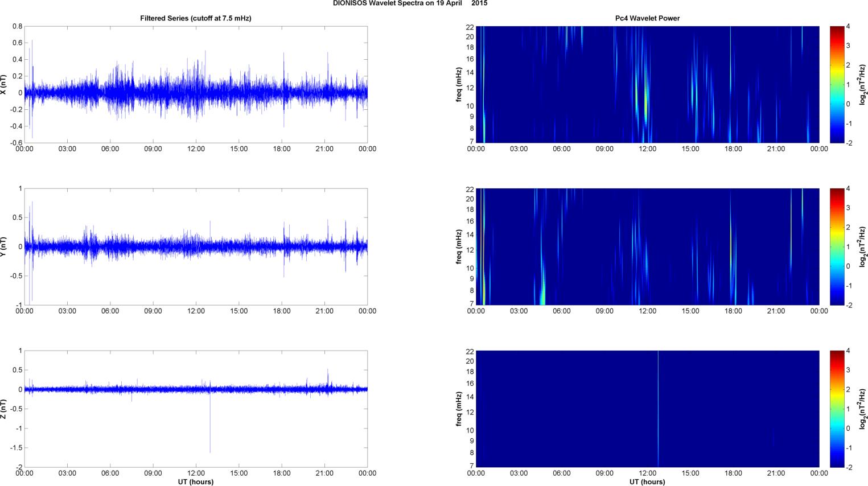
Task: Click the UT (hours) label under Z wavelet plot
Action: click(647, 482)
